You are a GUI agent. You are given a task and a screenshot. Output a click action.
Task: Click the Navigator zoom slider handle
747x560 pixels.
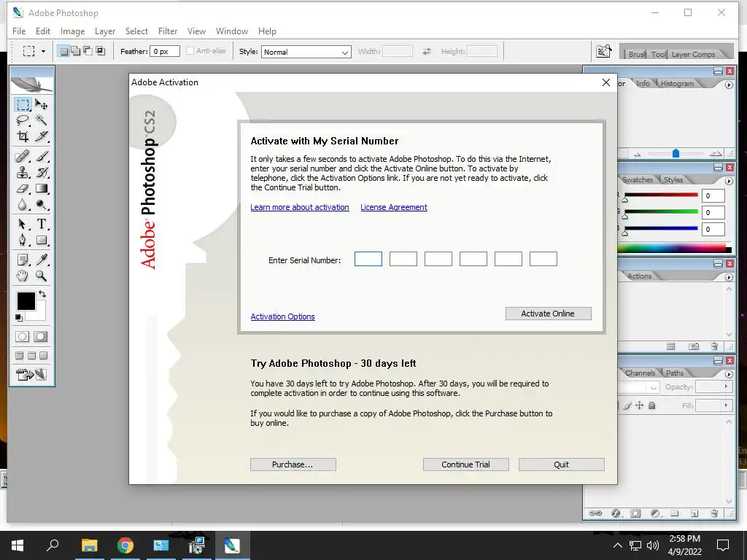[676, 153]
